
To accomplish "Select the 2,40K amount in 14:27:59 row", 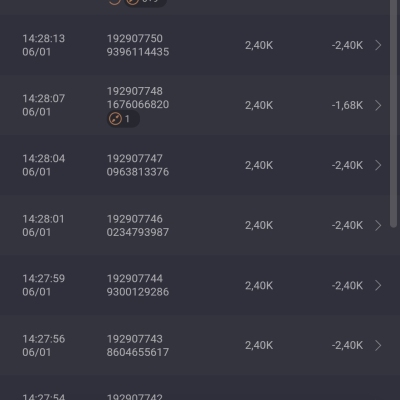I will [259, 285].
